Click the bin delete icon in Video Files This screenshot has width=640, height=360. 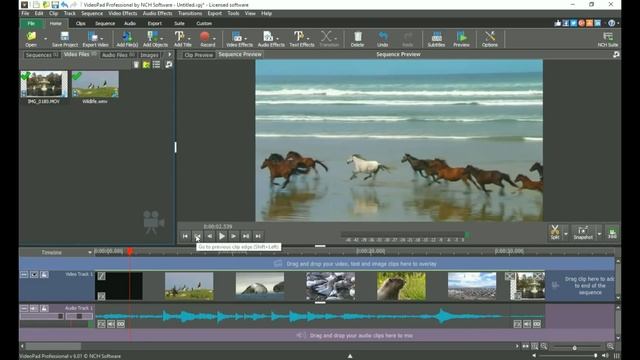(x=136, y=64)
